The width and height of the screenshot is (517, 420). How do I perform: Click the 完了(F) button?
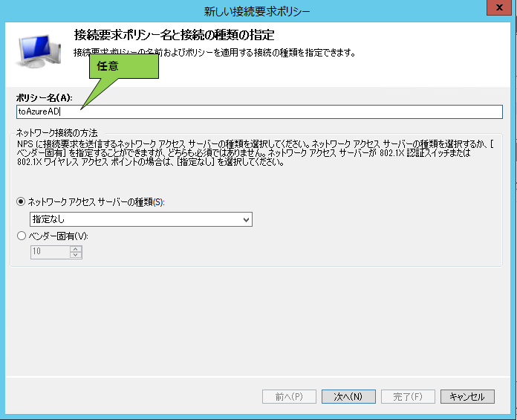pyautogui.click(x=408, y=396)
